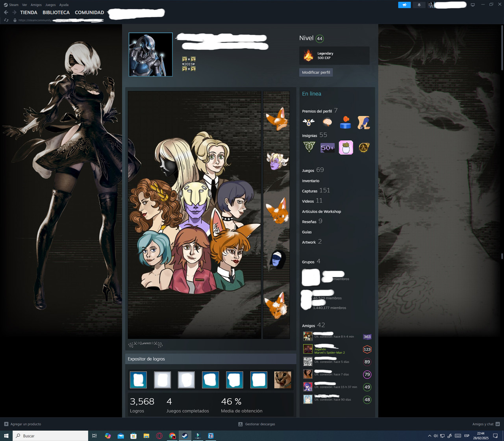Open the volume speaker tray icon
Image resolution: width=504 pixels, height=441 pixels.
tap(436, 435)
